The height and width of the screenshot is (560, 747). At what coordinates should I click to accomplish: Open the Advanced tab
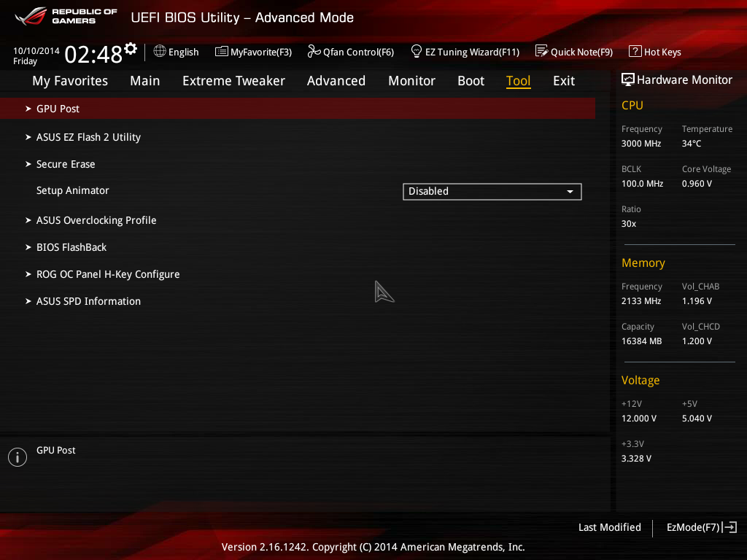tap(336, 81)
